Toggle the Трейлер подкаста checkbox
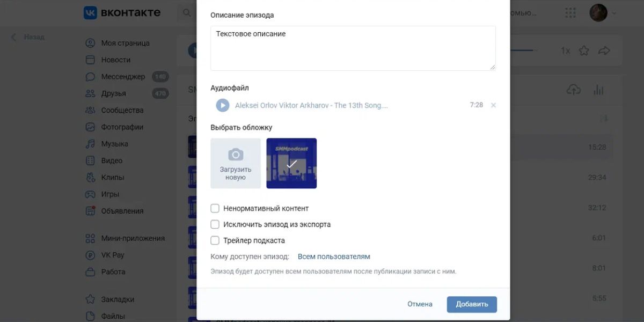This screenshot has height=322, width=644. tap(215, 240)
